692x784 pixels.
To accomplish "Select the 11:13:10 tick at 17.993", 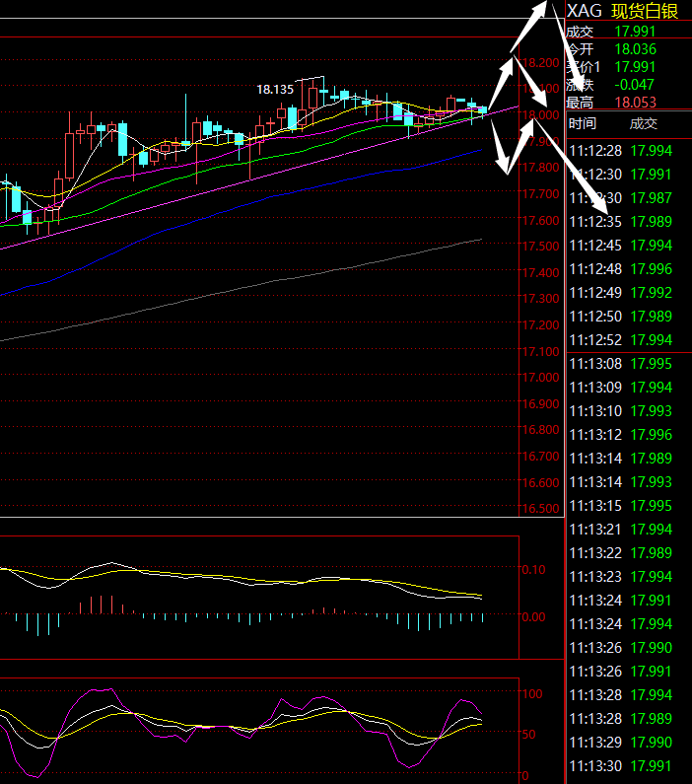I will pos(621,411).
